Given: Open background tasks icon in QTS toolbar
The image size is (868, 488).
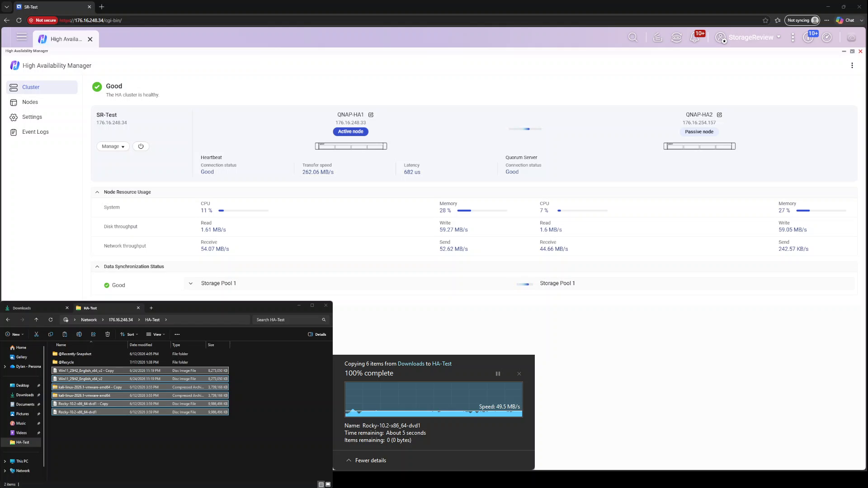Looking at the screenshot, I should point(658,38).
